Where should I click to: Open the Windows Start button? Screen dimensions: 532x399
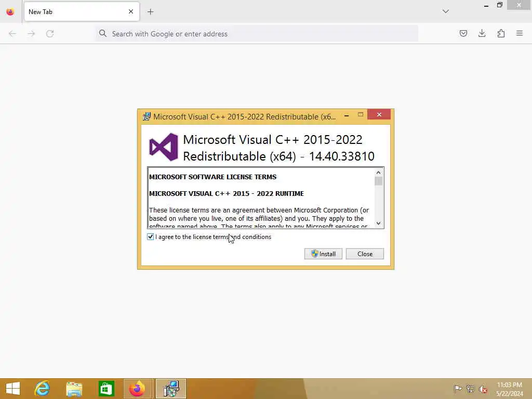(x=13, y=389)
